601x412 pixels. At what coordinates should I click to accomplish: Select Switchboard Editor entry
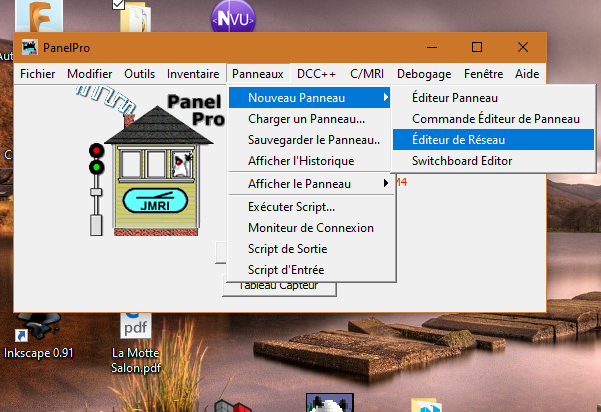(461, 161)
